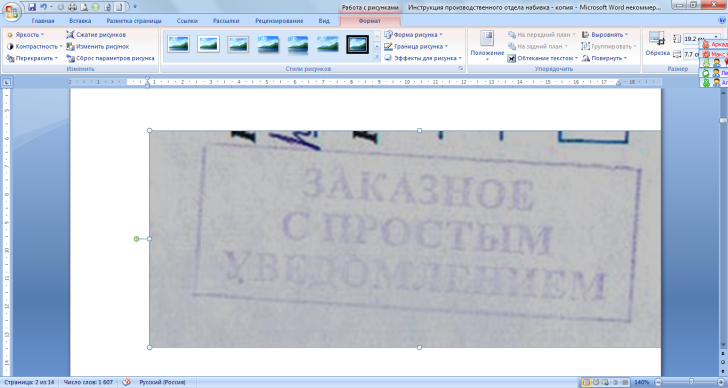728x388 pixels.
Task: Open the Выровнять align dropdown
Action: 604,35
